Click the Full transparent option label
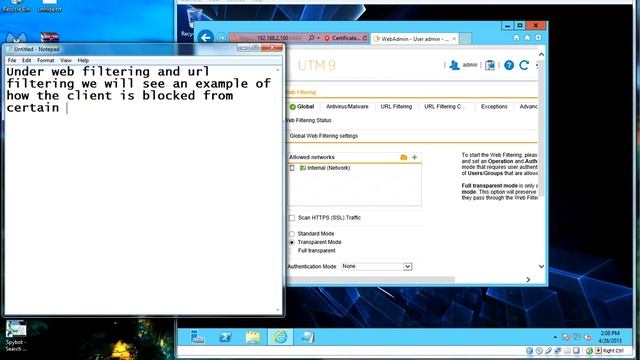Image resolution: width=640 pixels, height=360 pixels. click(317, 251)
